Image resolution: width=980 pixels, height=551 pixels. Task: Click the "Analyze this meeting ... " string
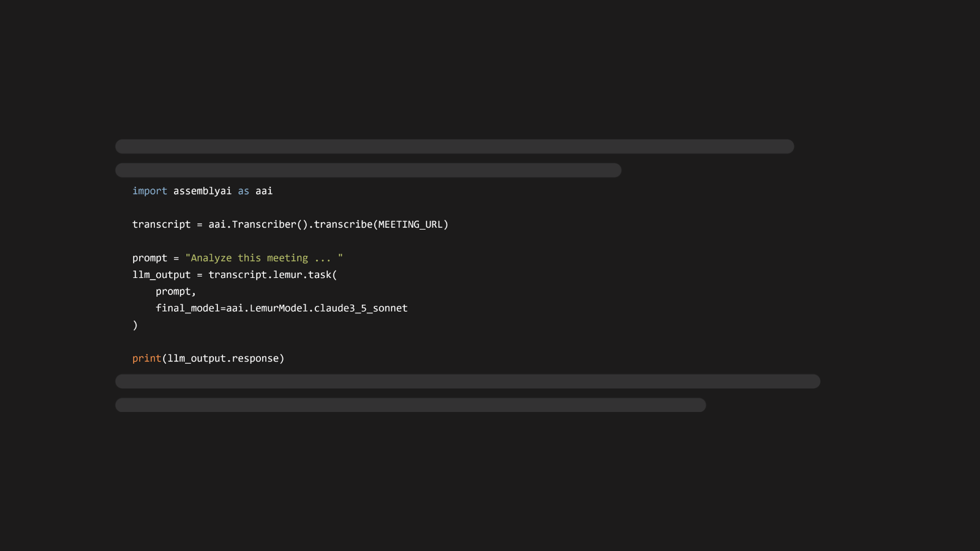point(264,258)
